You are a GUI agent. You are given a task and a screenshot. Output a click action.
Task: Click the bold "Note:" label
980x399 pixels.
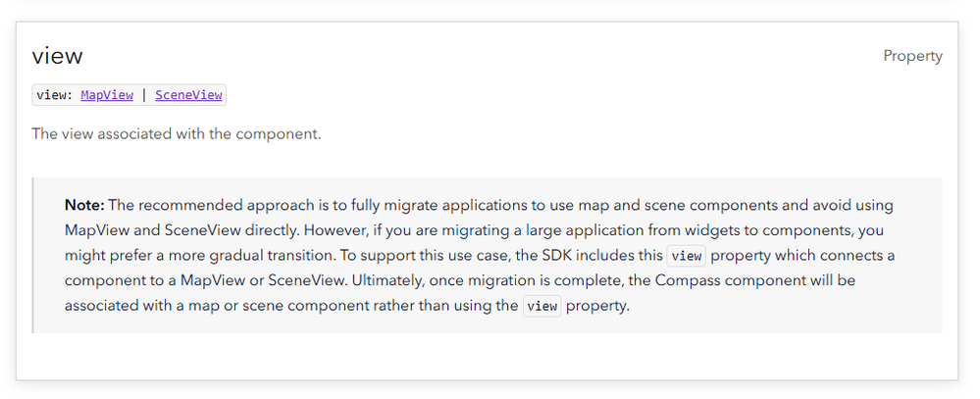coord(84,205)
